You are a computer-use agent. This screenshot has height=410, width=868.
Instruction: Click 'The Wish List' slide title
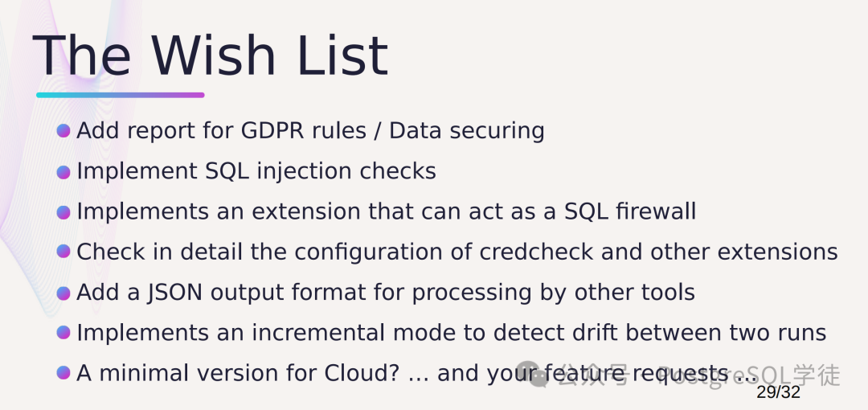pos(211,56)
